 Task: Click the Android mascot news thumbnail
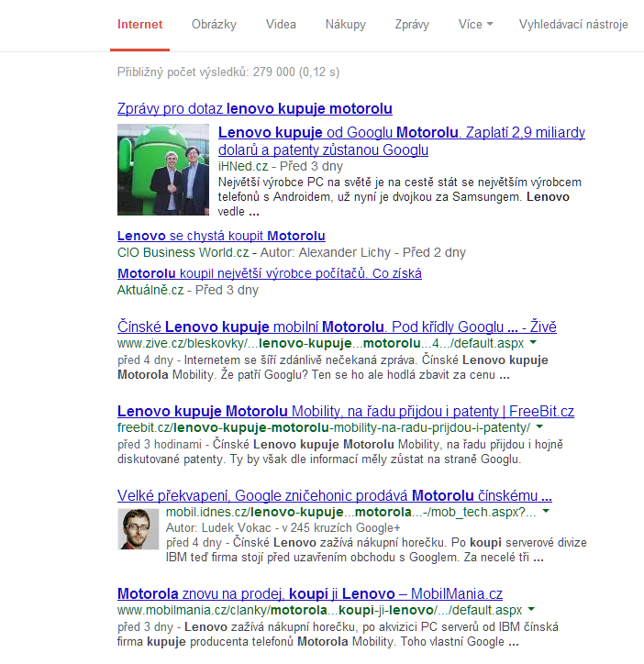pos(163,170)
